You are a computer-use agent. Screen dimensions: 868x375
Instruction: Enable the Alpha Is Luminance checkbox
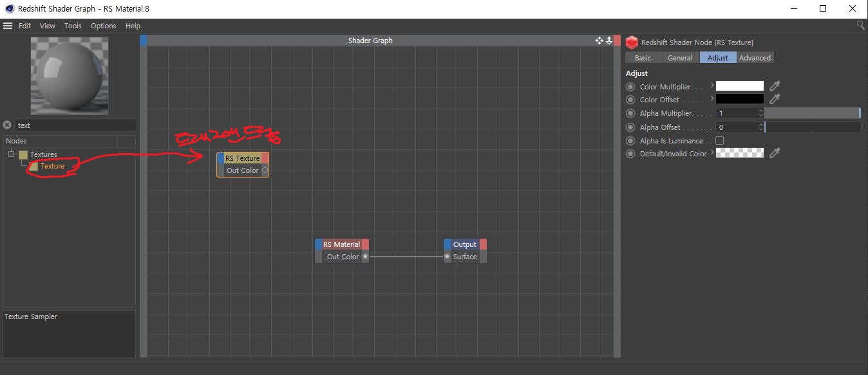click(x=720, y=141)
